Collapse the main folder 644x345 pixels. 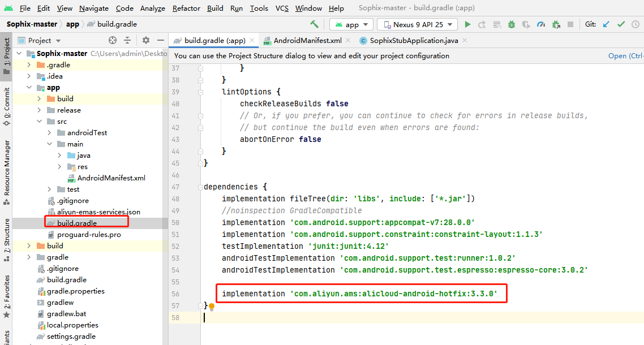point(49,144)
